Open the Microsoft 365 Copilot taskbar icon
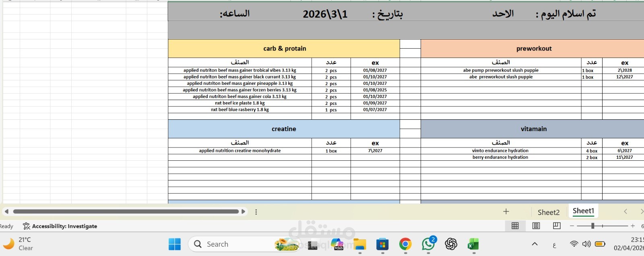Image resolution: width=644 pixels, height=256 pixels. [x=337, y=244]
